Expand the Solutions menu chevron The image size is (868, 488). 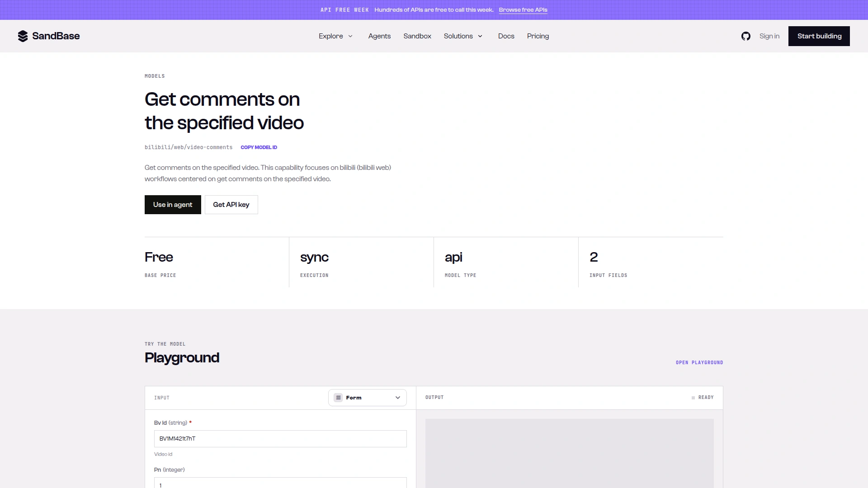[x=480, y=36]
